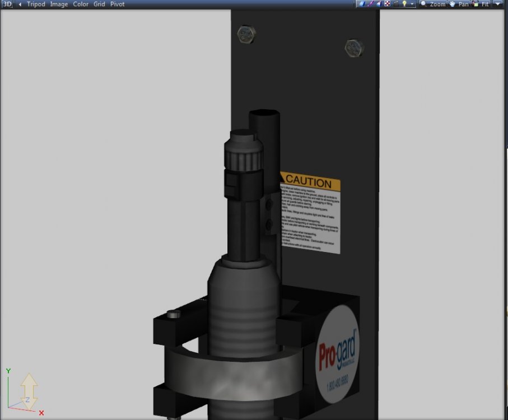Click the vertical move arrow gizmo

pyautogui.click(x=29, y=391)
